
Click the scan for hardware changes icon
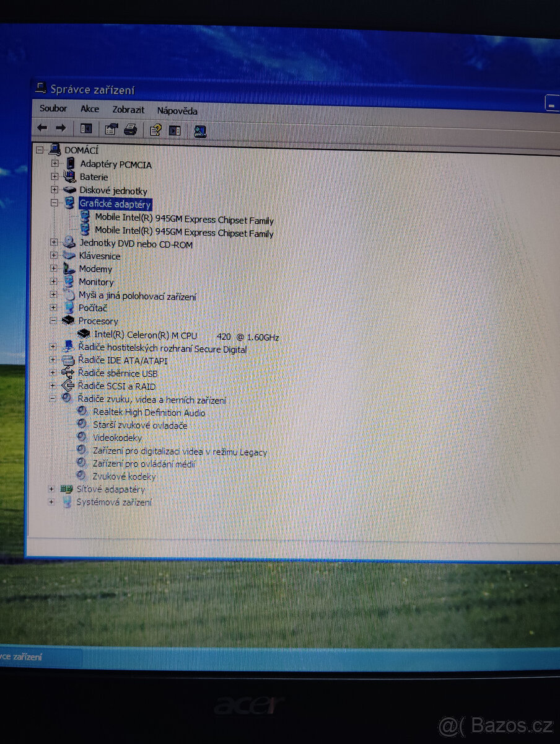click(200, 129)
